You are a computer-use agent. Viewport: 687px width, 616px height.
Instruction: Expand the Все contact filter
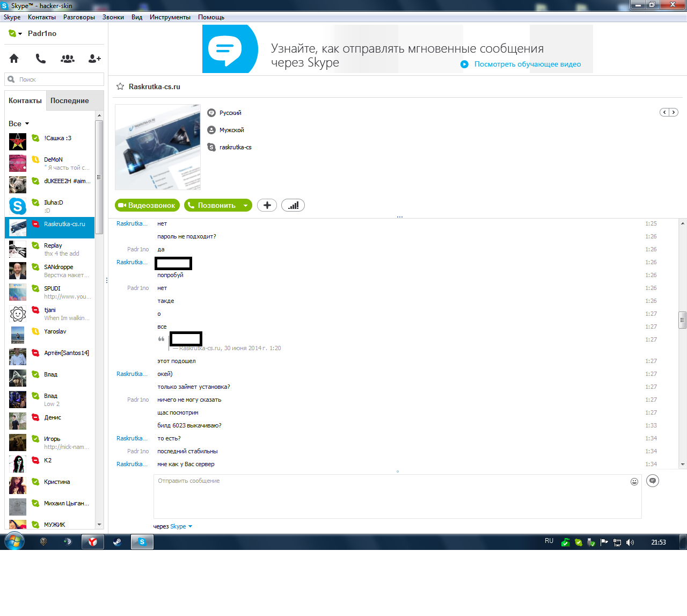(x=19, y=124)
